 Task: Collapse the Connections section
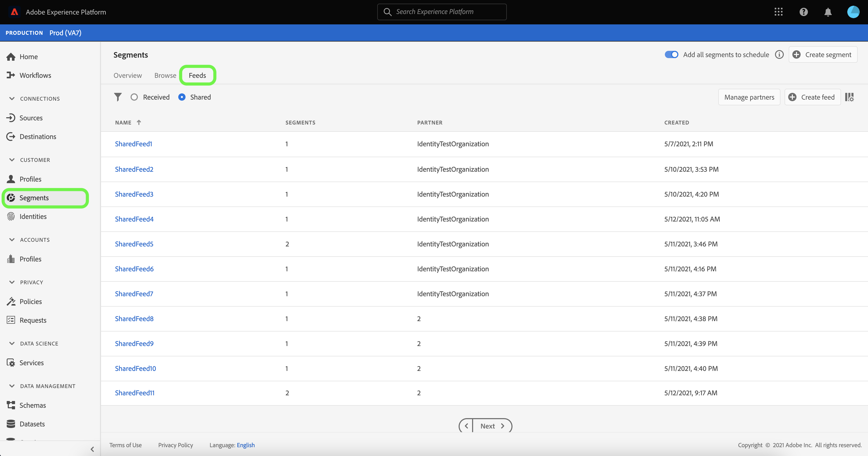pos(12,99)
